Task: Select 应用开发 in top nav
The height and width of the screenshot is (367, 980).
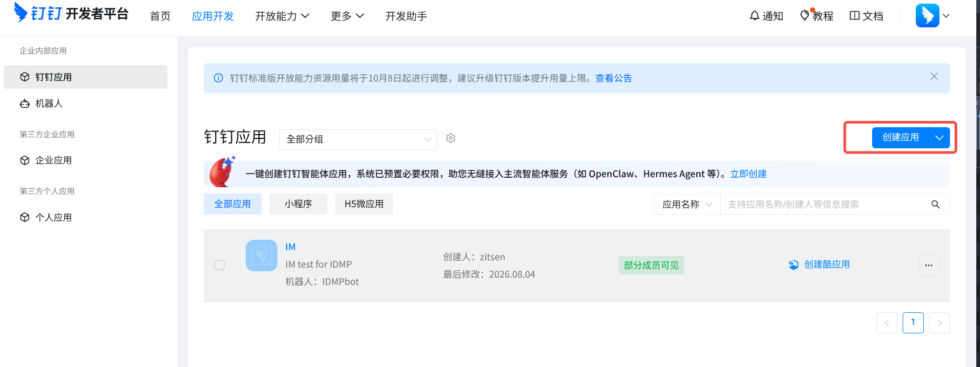Action: point(213,16)
